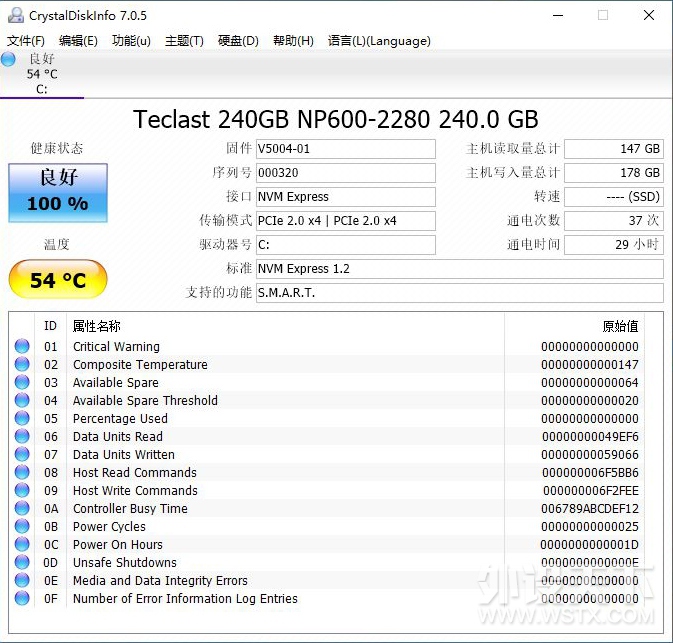Click the ID column header
673x643 pixels.
click(x=50, y=326)
